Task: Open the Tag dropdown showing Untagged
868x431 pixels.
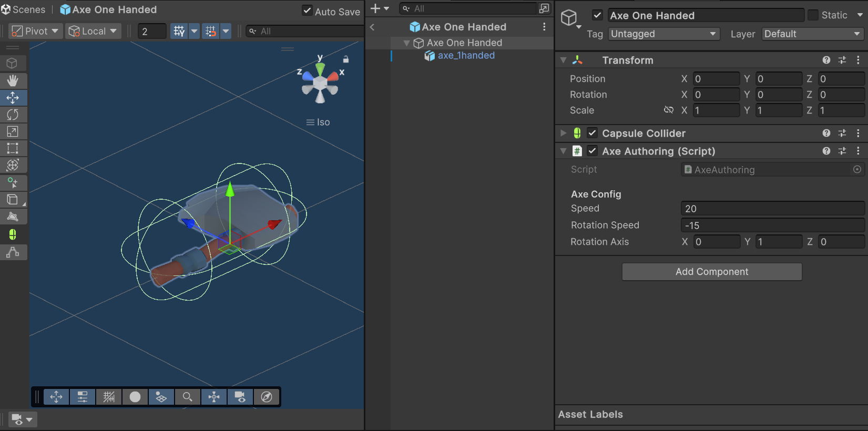Action: coord(664,34)
